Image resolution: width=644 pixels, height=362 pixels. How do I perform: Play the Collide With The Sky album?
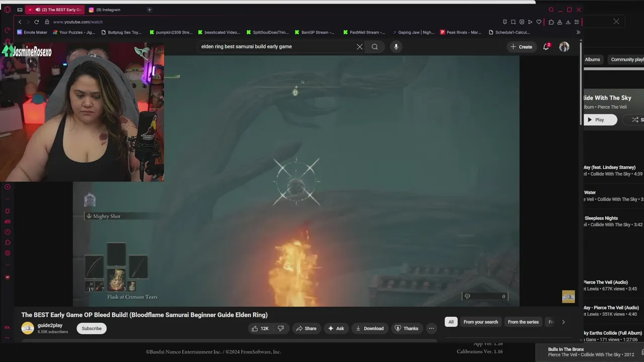pyautogui.click(x=600, y=120)
